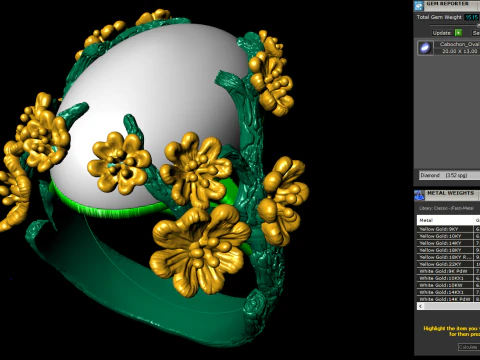Click the Total Gem Weight value field
This screenshot has height=360, width=480.
472,17
